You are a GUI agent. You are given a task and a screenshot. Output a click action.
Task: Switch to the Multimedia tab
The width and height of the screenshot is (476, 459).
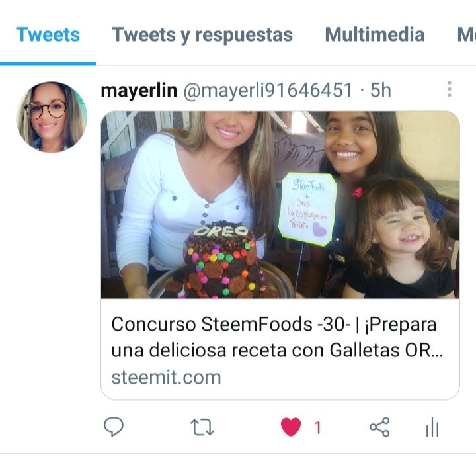[375, 34]
